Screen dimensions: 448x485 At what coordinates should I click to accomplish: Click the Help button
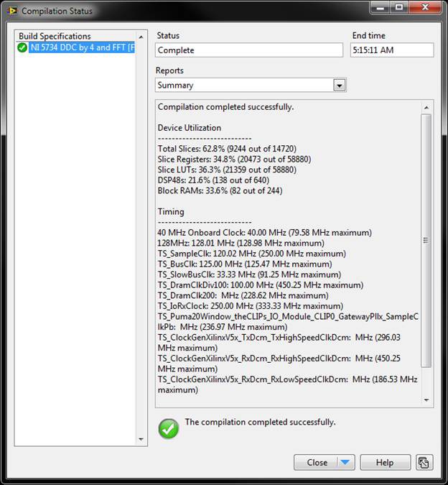pyautogui.click(x=385, y=463)
